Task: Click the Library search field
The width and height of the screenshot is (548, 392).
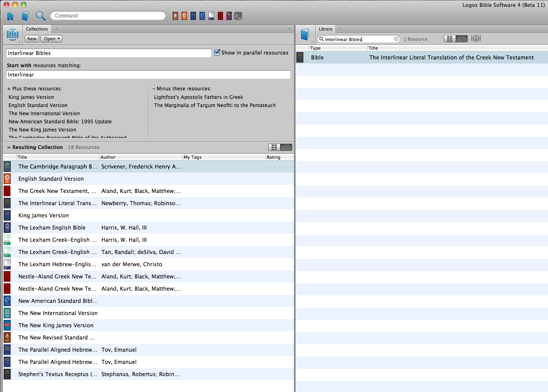Action: [x=359, y=39]
